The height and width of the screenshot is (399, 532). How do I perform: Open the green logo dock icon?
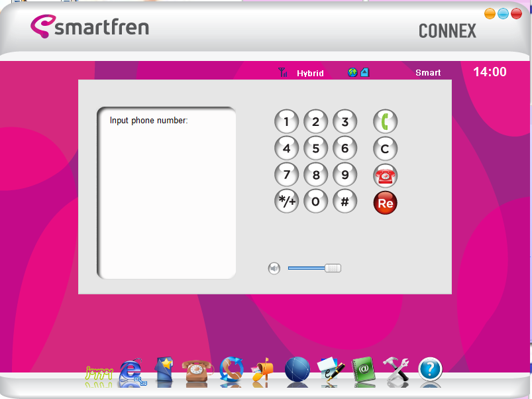click(99, 373)
